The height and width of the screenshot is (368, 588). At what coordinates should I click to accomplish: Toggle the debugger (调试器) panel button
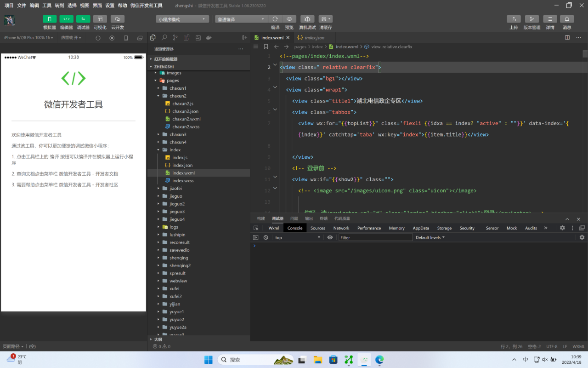coord(83,19)
